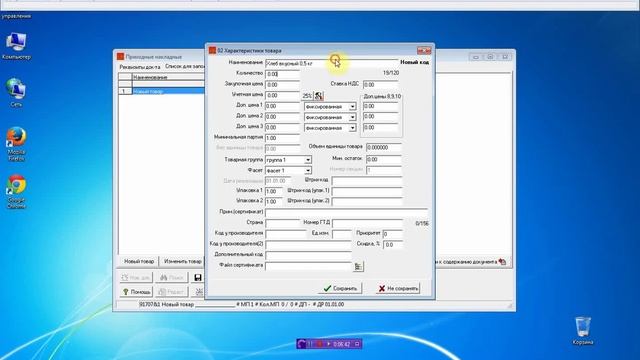This screenshot has height=360, width=640.
Task: Click Изменить товар button
Action: pos(182,261)
